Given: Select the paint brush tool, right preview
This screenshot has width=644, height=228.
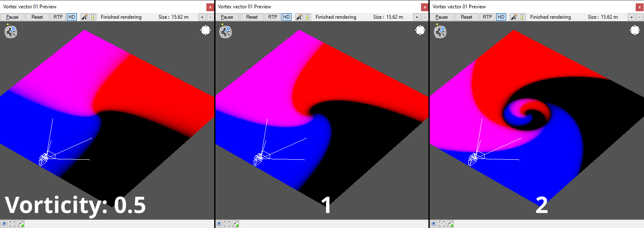Looking at the screenshot, I should [x=513, y=17].
